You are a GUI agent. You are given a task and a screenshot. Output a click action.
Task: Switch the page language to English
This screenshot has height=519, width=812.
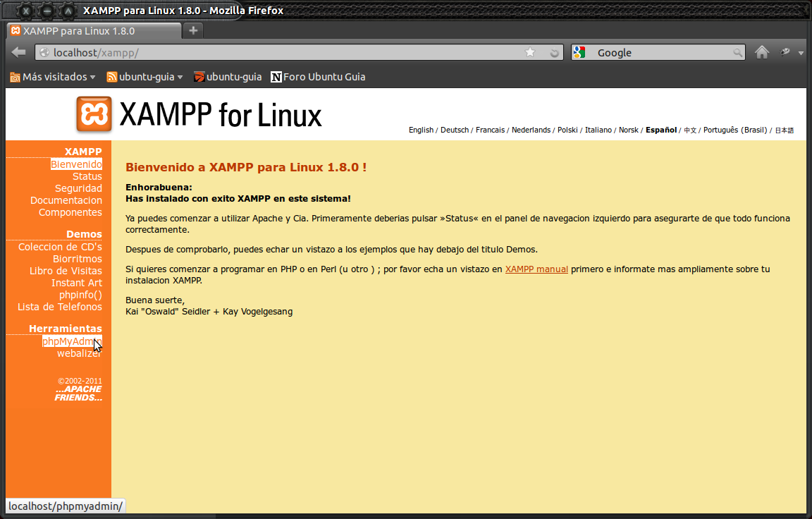click(x=421, y=130)
